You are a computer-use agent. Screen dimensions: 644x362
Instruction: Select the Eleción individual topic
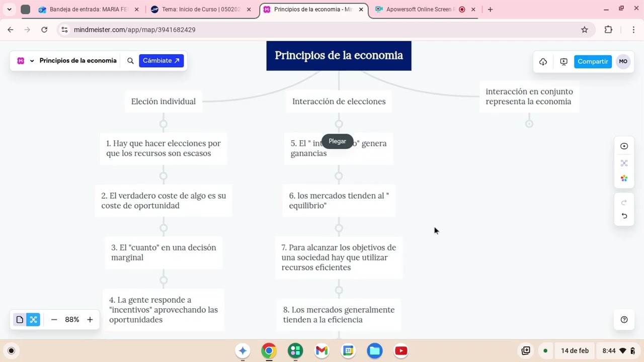[164, 102]
